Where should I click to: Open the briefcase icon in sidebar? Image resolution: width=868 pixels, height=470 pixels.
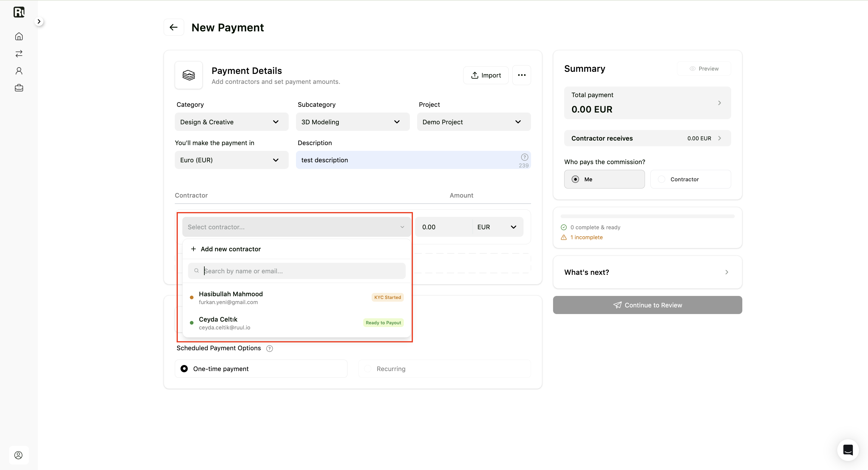[19, 88]
